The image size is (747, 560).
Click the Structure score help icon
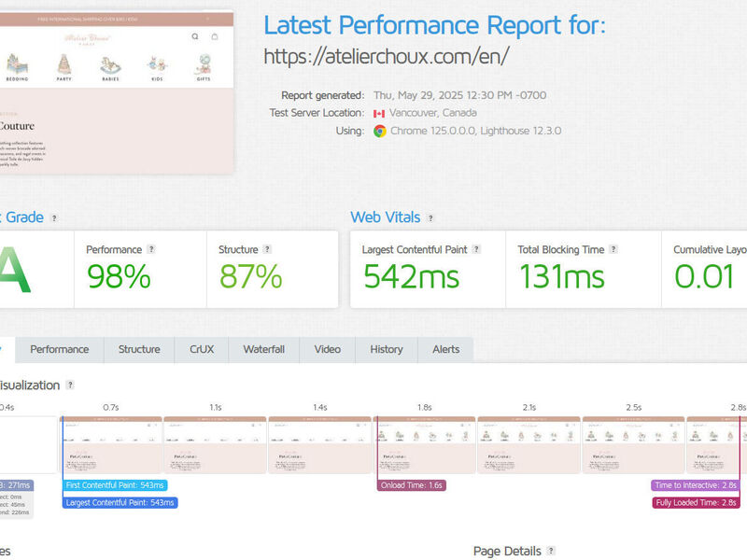pos(267,249)
